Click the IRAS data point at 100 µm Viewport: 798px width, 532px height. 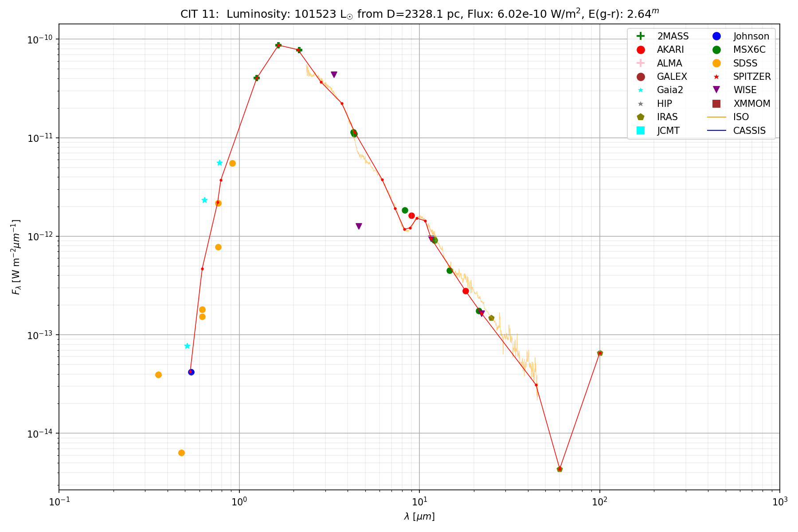[600, 353]
